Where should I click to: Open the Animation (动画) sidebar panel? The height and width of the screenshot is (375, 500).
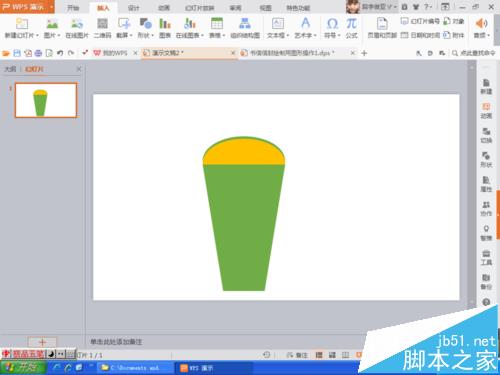click(x=486, y=111)
